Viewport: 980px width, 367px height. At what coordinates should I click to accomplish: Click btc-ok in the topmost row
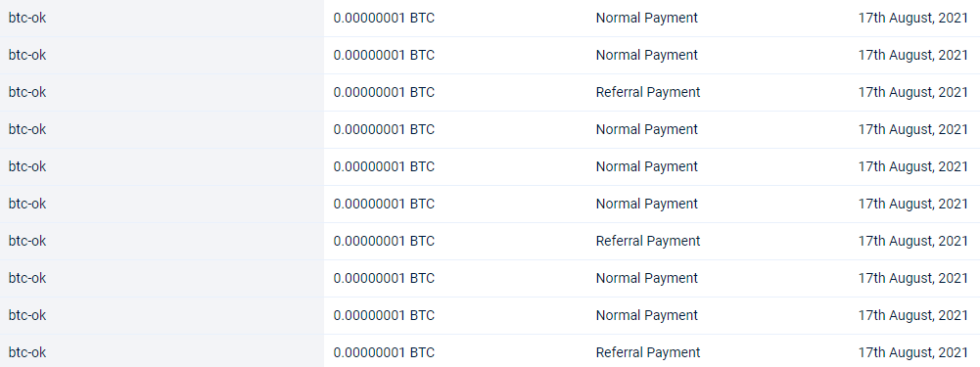pyautogui.click(x=27, y=19)
